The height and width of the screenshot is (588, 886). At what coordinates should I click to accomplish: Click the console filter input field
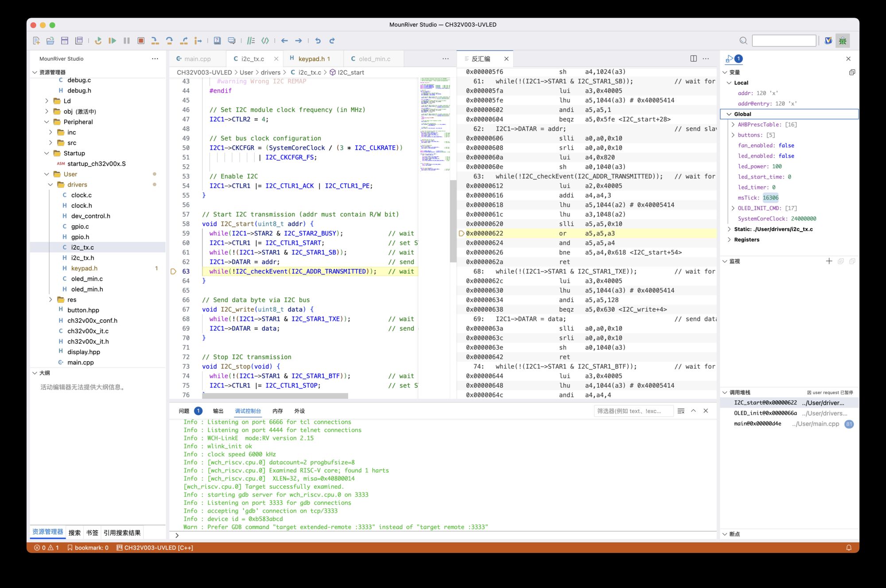tap(633, 411)
